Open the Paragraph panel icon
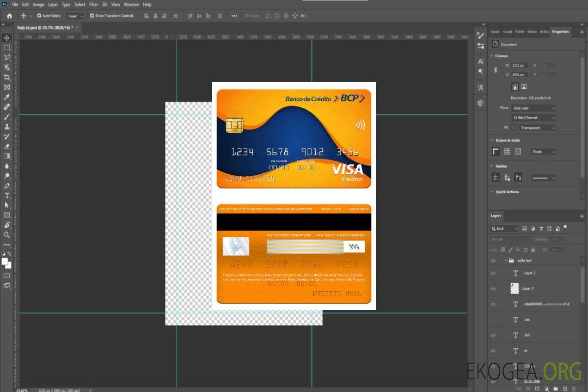The image size is (588, 392). 481,72
